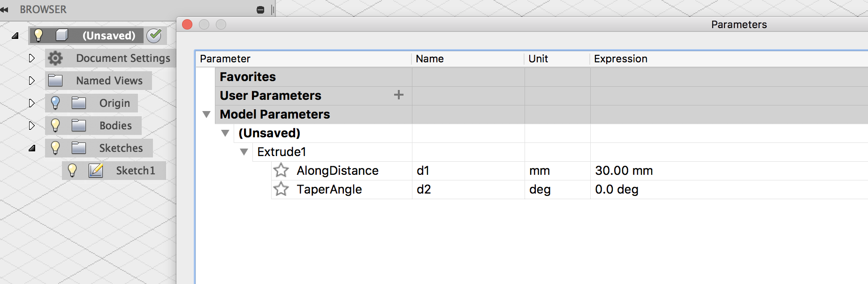Click the activate component checkmark icon

click(x=154, y=35)
